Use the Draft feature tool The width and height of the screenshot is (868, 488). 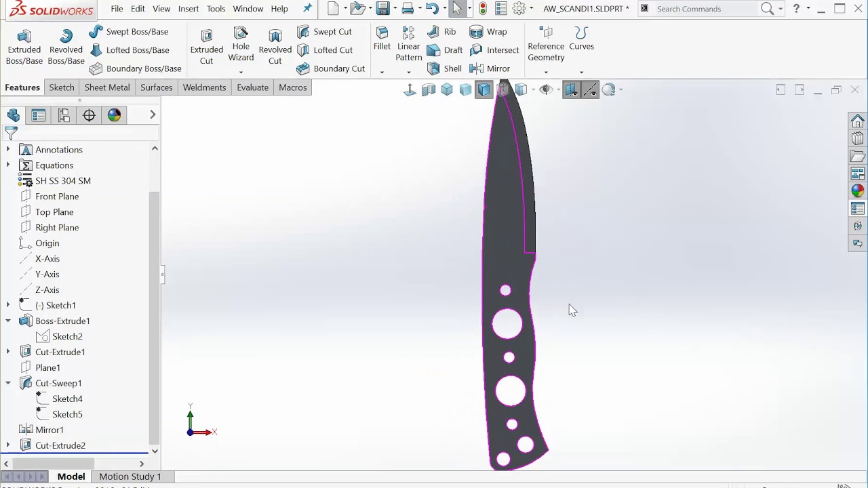(445, 50)
